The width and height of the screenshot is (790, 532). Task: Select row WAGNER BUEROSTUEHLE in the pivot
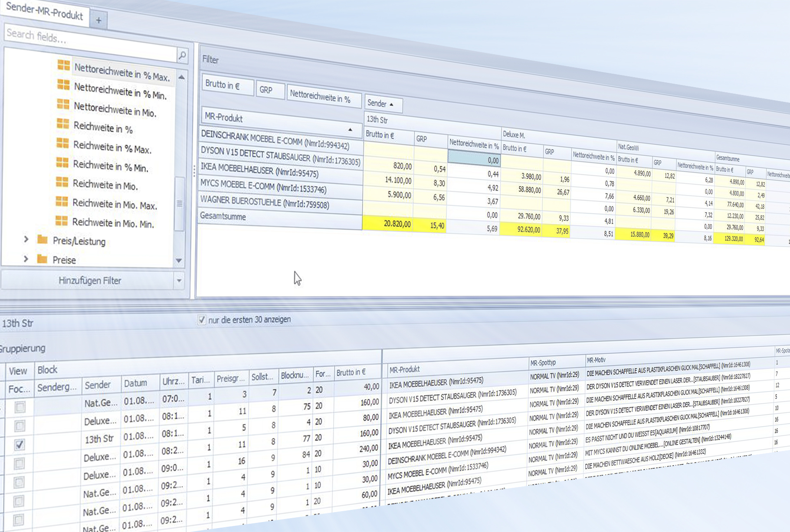[280, 202]
